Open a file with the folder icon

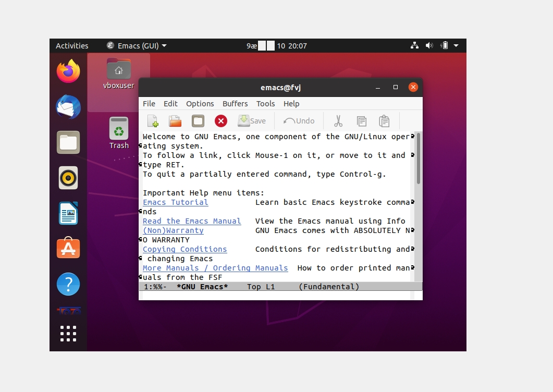[x=175, y=121]
